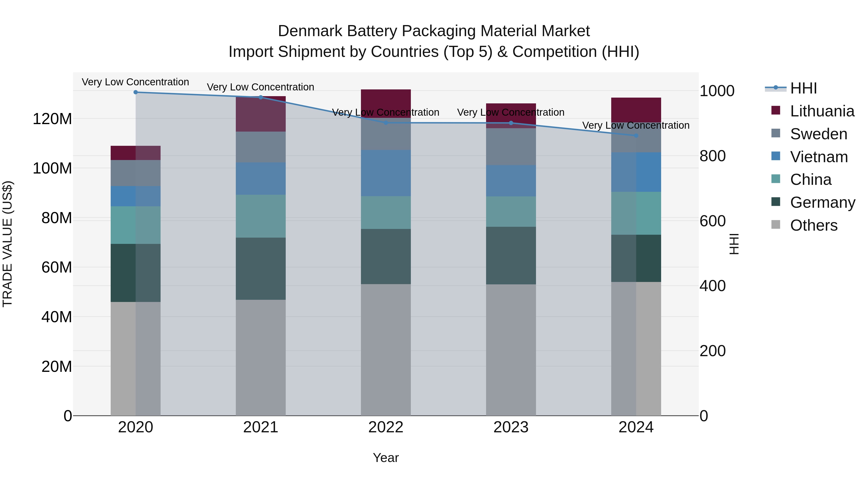Screen dimensions: 868x488
Task: Click the 60M trade value tick label
Action: coord(57,267)
